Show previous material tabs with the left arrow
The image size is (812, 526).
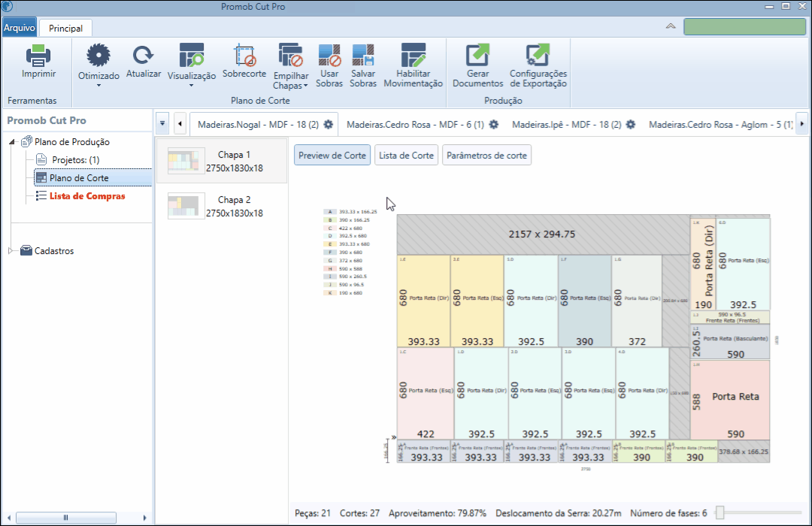[180, 124]
